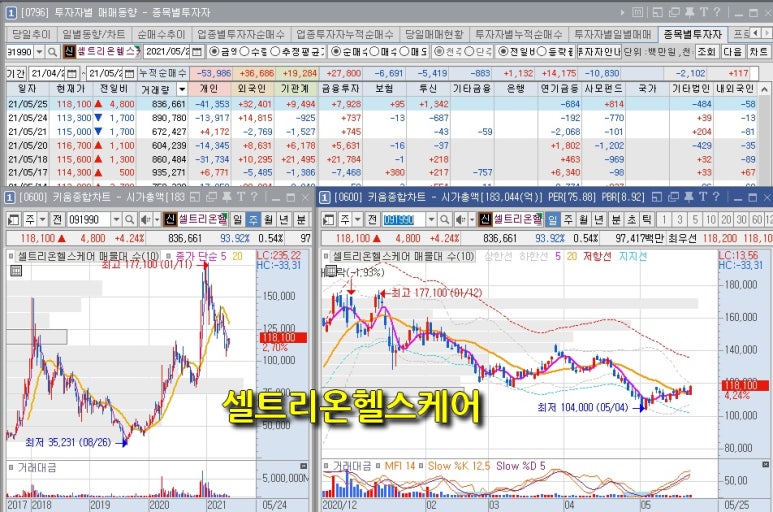
Task: Expand 091990 code dropdown in right chart
Action: [x=431, y=220]
